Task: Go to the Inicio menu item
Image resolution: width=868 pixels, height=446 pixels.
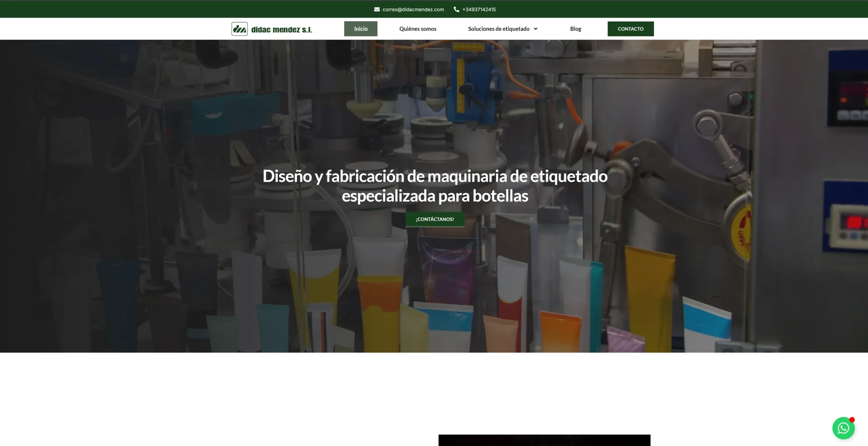Action: pos(360,29)
